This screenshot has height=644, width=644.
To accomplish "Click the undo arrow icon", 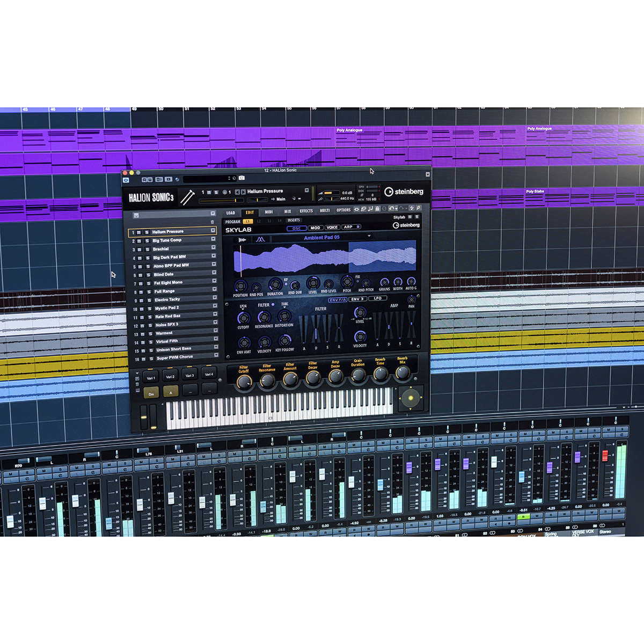I will (392, 208).
